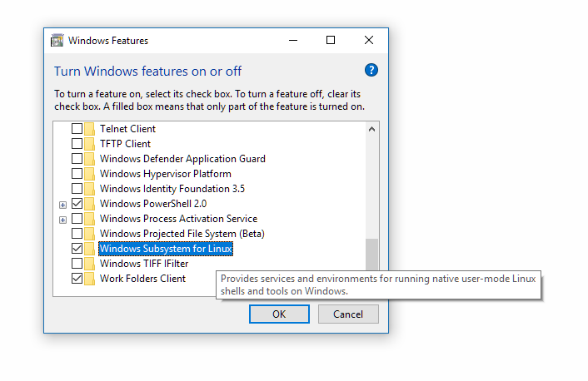Enable the TFTP Client checkbox

[77, 143]
